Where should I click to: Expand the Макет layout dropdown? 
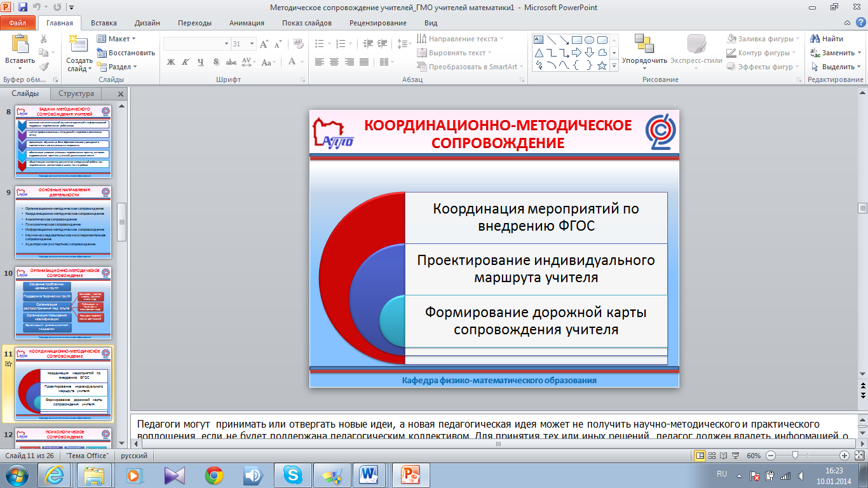(x=115, y=39)
